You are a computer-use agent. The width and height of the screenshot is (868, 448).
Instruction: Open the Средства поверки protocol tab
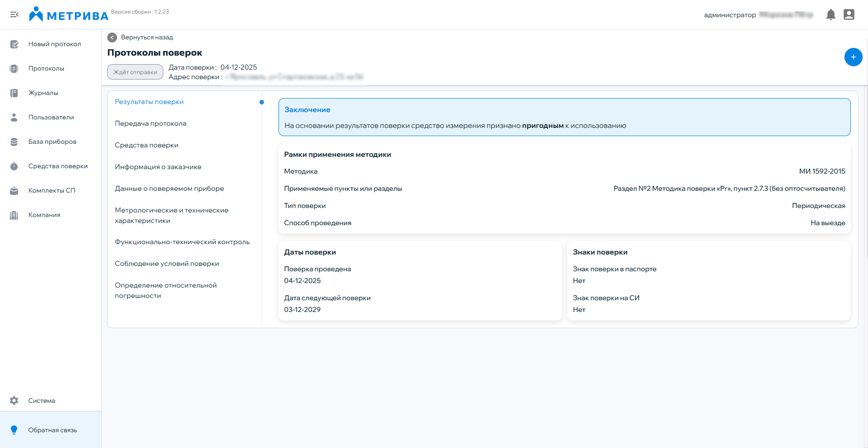click(x=146, y=145)
